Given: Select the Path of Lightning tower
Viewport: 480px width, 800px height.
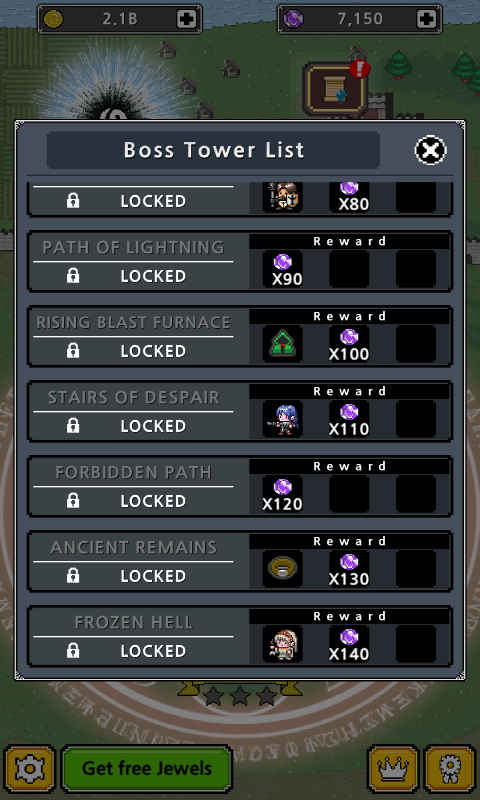Looking at the screenshot, I should [240, 262].
